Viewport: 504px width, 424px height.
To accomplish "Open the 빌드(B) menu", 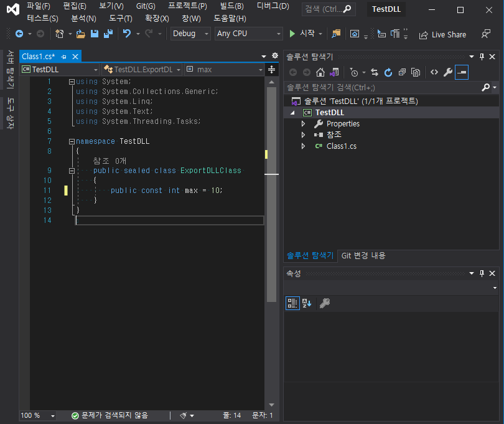I will [x=231, y=6].
